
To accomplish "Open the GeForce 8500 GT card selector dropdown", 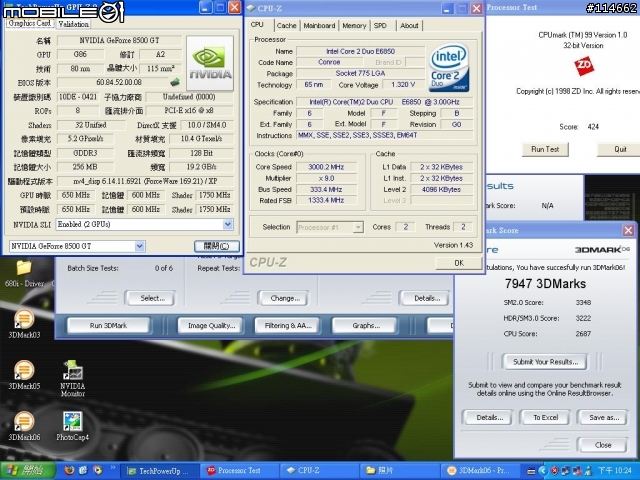I will (140, 246).
